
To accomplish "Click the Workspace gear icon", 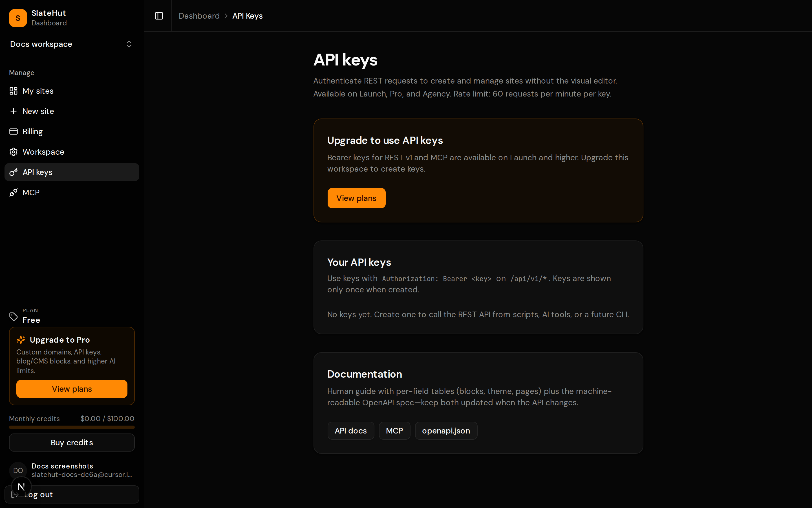I will tap(14, 152).
